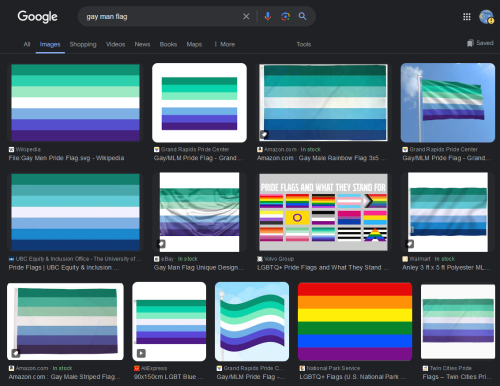500x386 pixels.
Task: Open the Saved collections bookmark
Action: click(x=480, y=43)
